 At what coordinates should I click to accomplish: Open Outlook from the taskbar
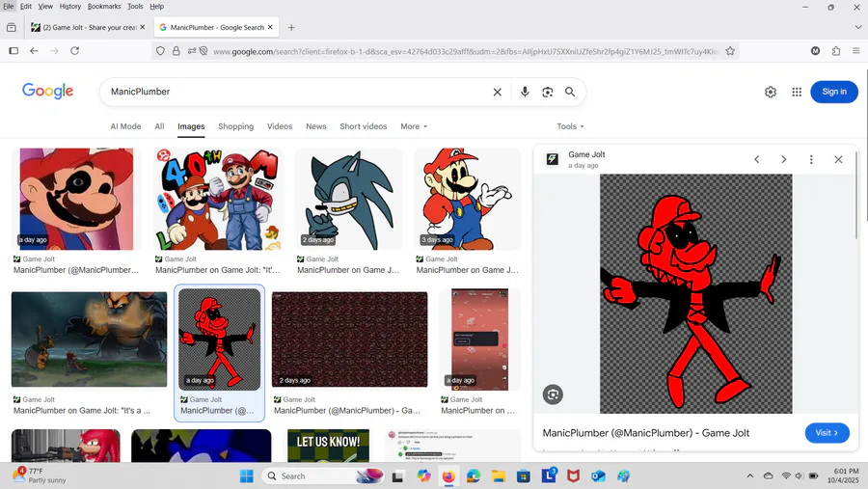(598, 475)
